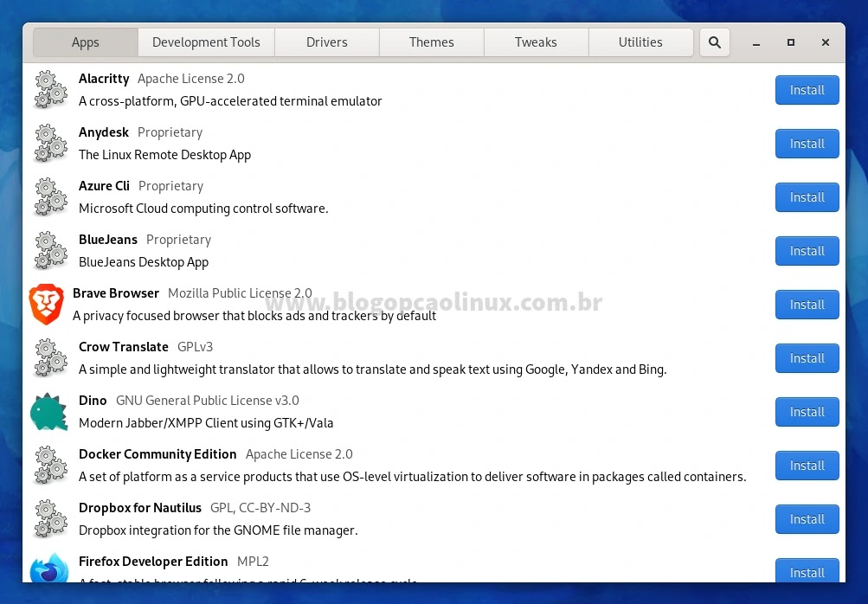Viewport: 868px width, 604px height.
Task: Open the Development Tools tab
Action: coord(206,42)
